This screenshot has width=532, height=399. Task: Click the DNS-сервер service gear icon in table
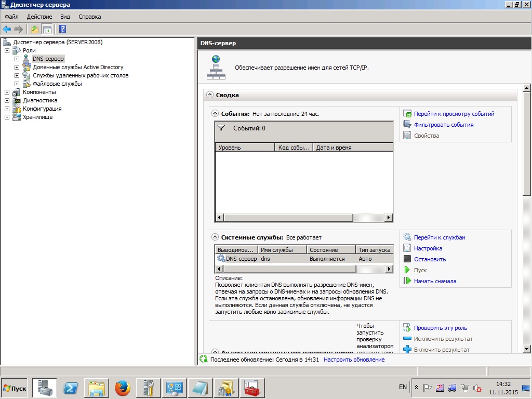coord(221,259)
